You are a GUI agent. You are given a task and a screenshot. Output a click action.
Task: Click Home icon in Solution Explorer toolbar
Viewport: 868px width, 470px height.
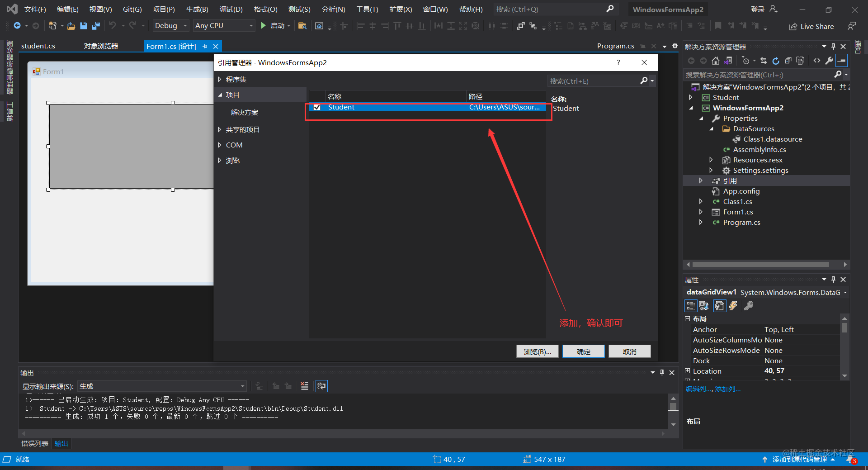click(715, 61)
